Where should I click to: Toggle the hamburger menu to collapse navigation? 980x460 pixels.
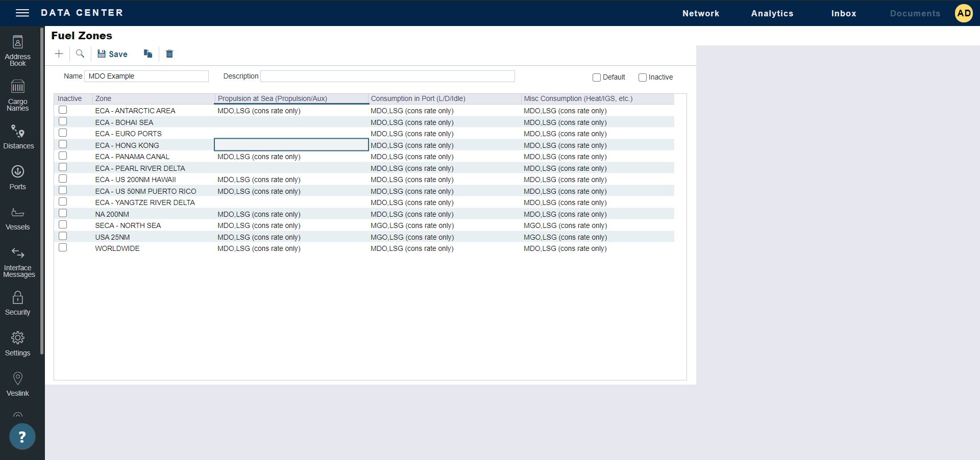coord(22,13)
